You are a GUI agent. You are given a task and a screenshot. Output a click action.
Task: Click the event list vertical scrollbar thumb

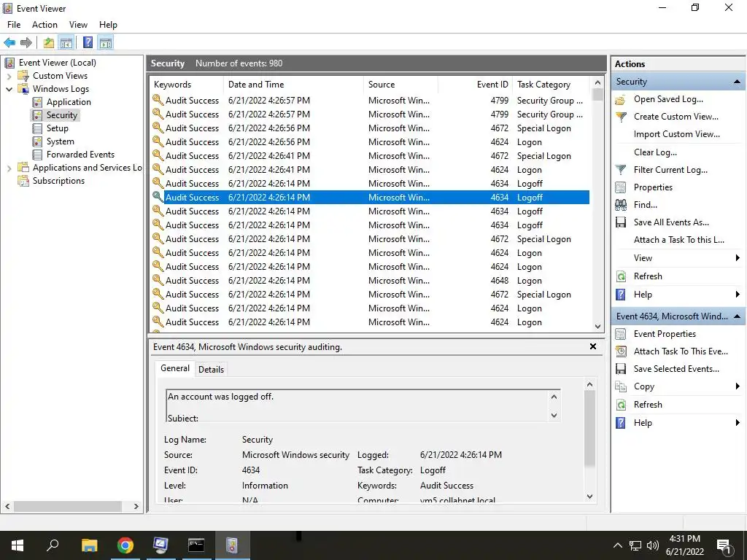coord(597,96)
